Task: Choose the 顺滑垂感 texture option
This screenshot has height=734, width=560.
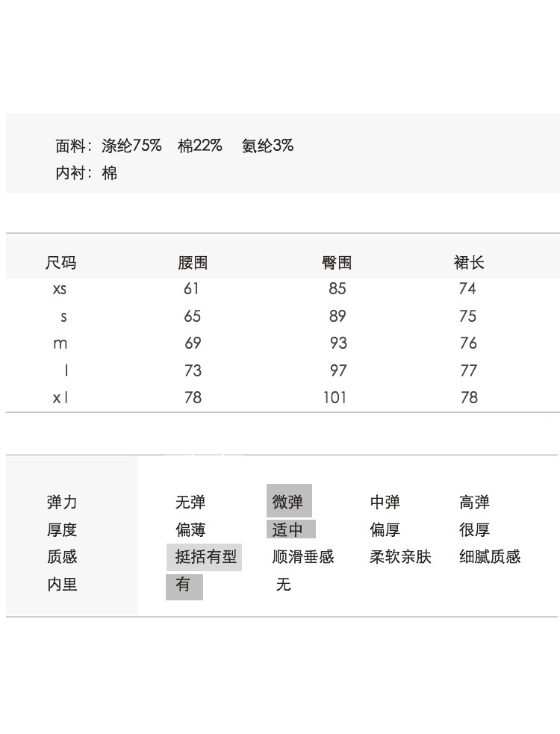Action: pos(302,557)
